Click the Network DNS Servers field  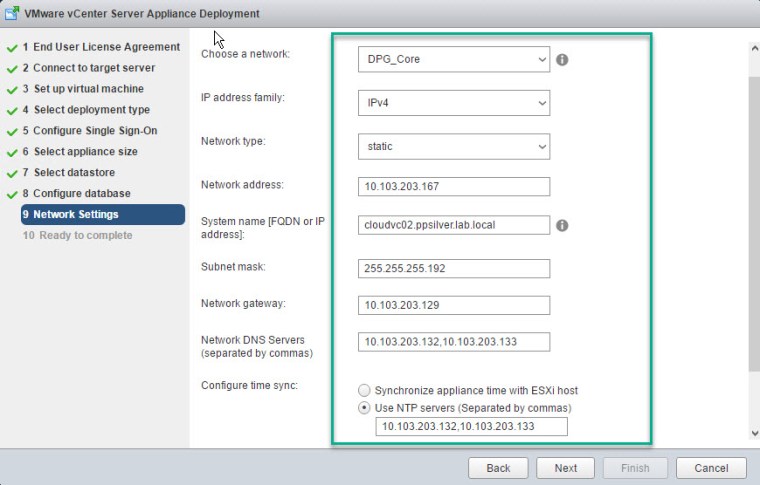[454, 342]
